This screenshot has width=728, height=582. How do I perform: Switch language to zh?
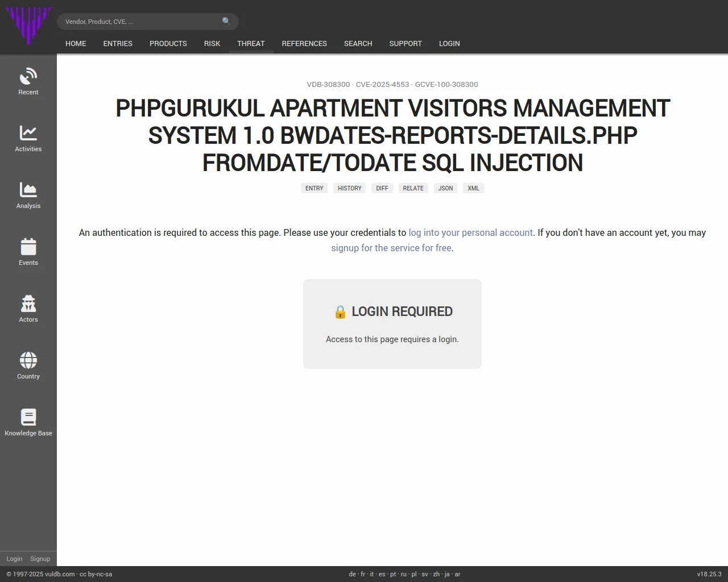click(436, 574)
